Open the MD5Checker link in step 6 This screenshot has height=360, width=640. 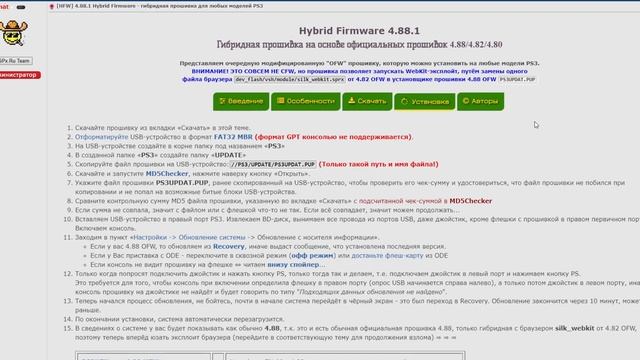click(167, 173)
